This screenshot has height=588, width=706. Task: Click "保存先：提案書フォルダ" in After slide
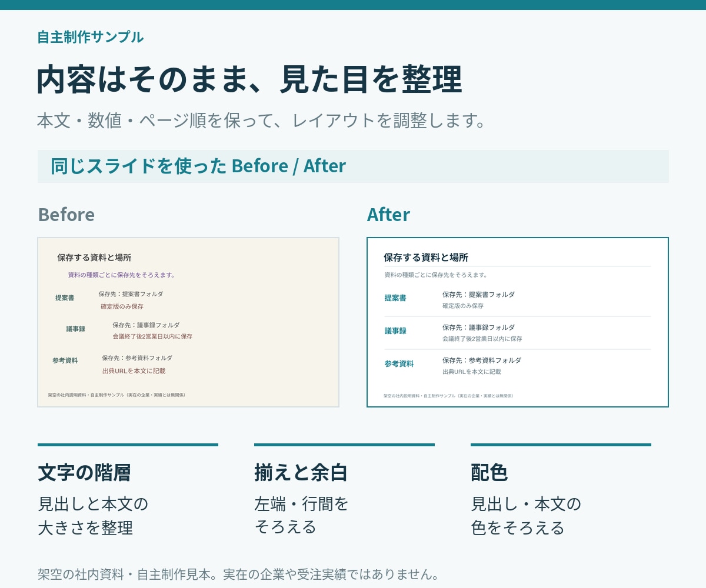click(x=478, y=295)
